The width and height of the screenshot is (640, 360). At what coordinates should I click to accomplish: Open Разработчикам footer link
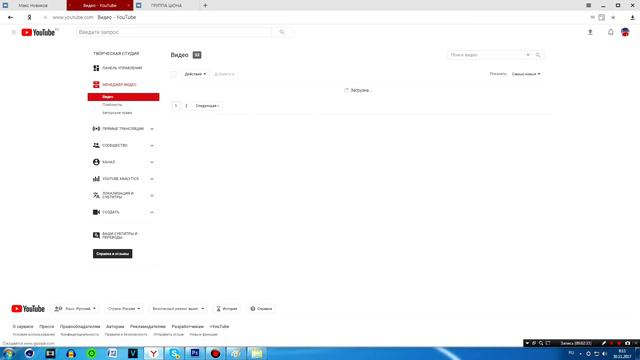[x=187, y=327]
